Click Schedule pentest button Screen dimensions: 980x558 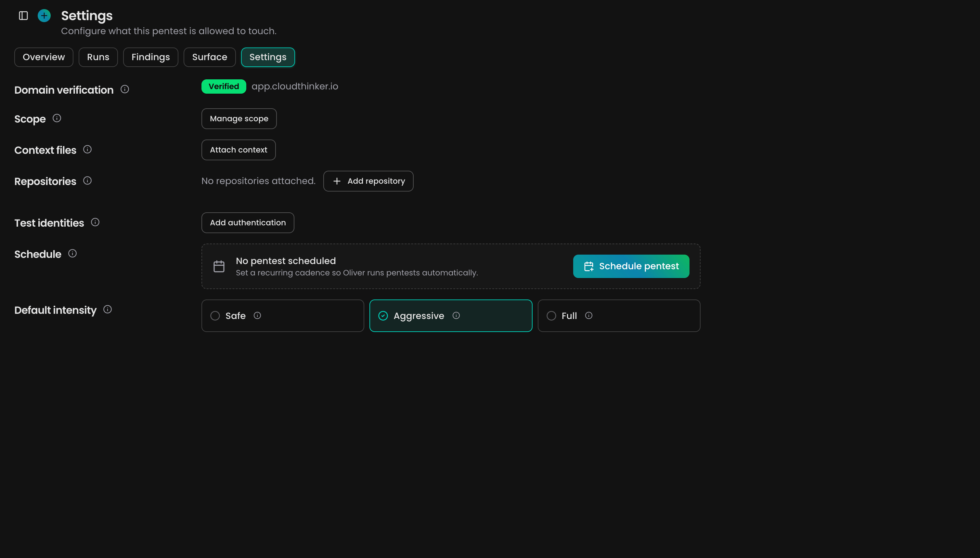pos(631,266)
